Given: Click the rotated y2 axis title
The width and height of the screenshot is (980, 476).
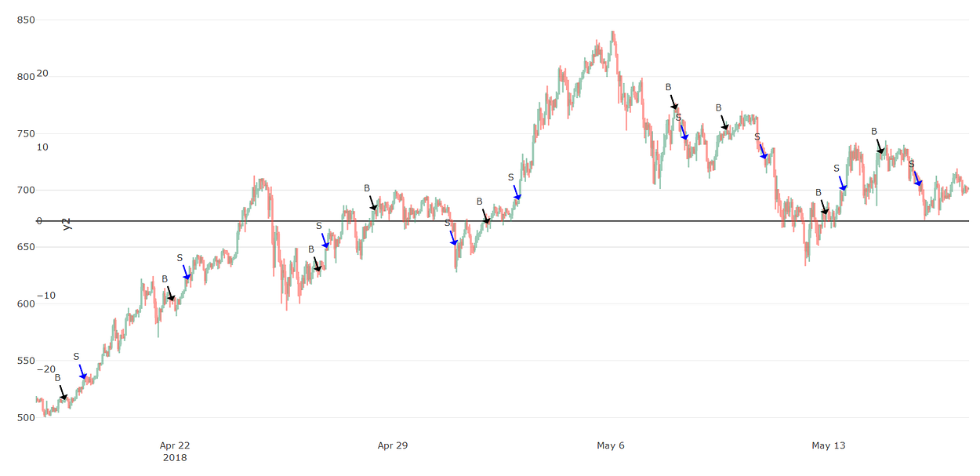Looking at the screenshot, I should point(67,223).
